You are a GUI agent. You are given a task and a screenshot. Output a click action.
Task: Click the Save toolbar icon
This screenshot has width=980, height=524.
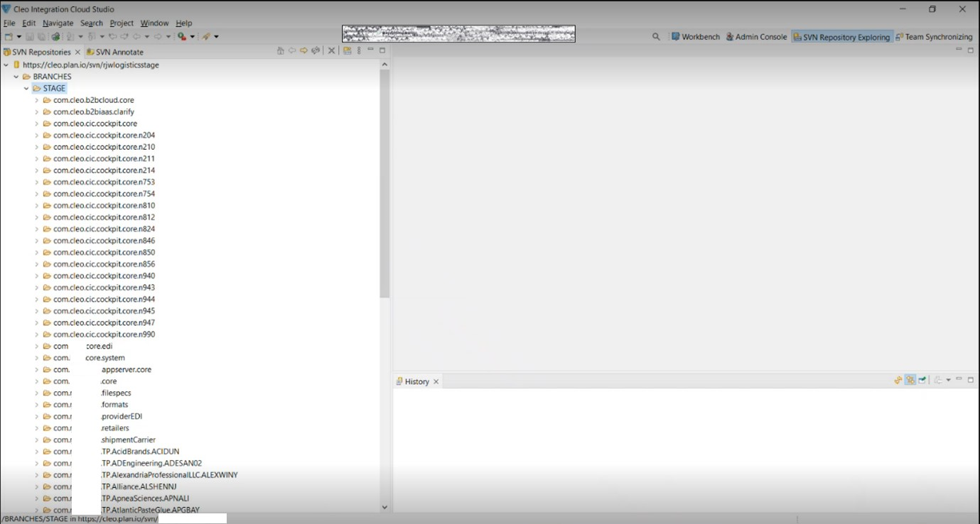30,36
